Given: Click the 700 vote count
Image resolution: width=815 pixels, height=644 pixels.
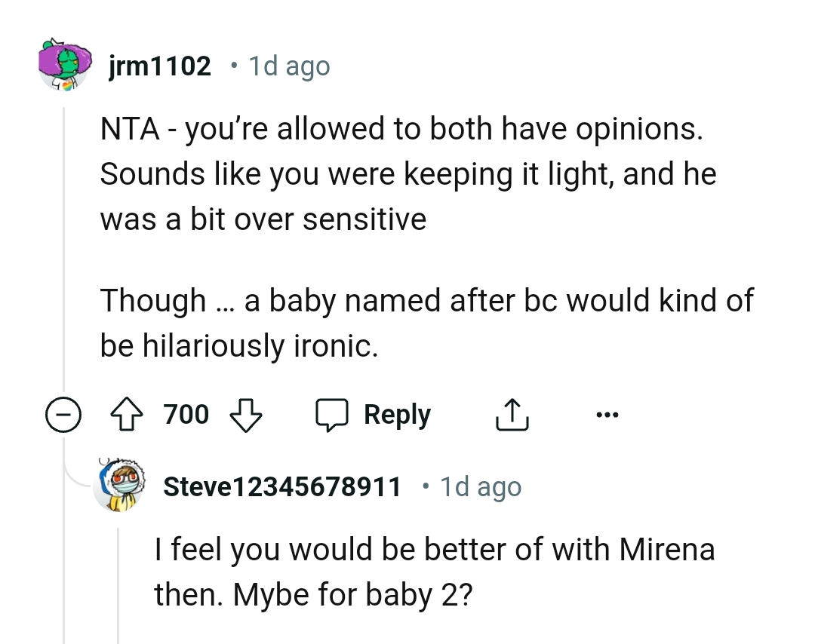Looking at the screenshot, I should (186, 413).
